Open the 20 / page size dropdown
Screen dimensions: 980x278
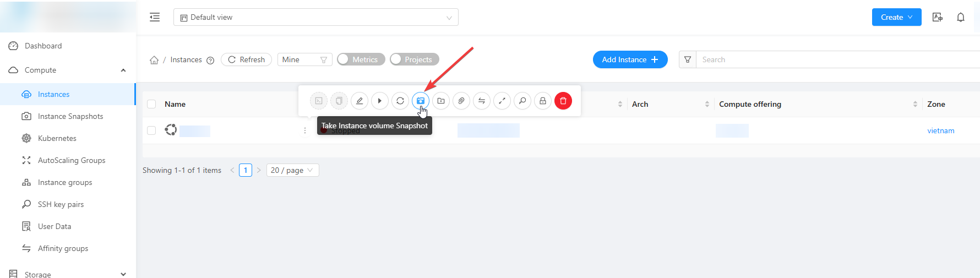click(292, 170)
